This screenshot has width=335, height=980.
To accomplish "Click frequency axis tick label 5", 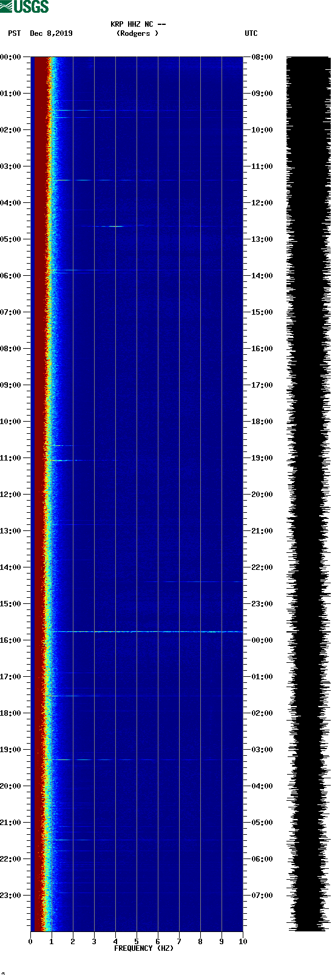I will pyautogui.click(x=137, y=942).
